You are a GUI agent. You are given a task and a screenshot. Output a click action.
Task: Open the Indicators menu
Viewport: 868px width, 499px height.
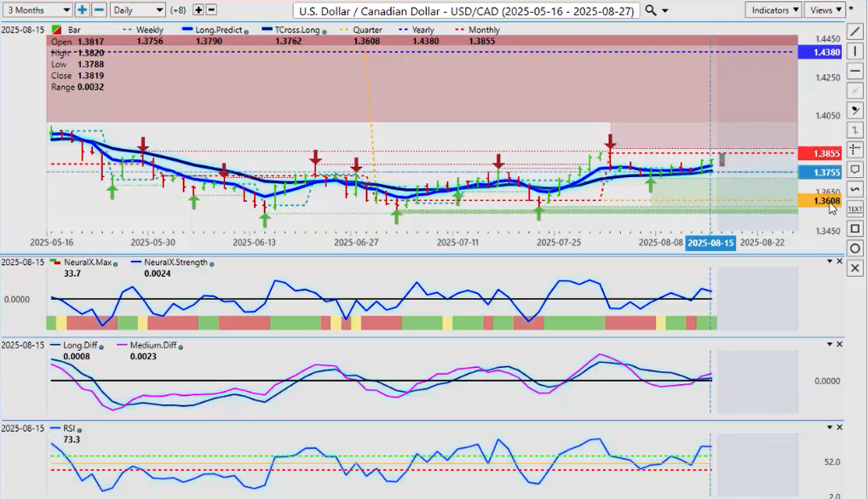pyautogui.click(x=773, y=10)
